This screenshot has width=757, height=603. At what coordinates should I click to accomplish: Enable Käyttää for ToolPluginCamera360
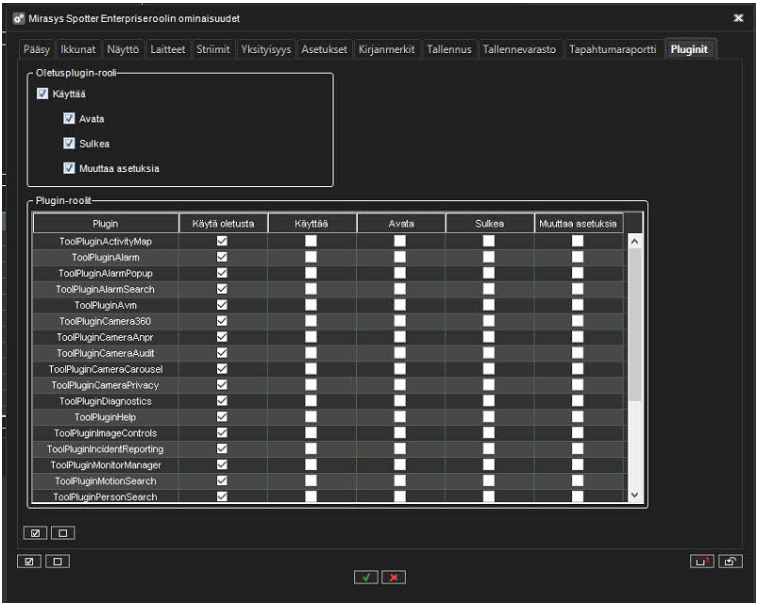coord(311,321)
